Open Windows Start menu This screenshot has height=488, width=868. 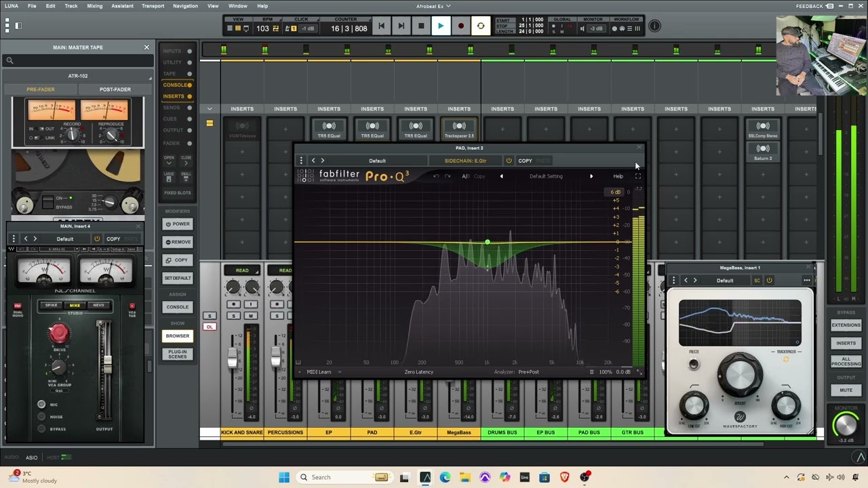tap(284, 477)
